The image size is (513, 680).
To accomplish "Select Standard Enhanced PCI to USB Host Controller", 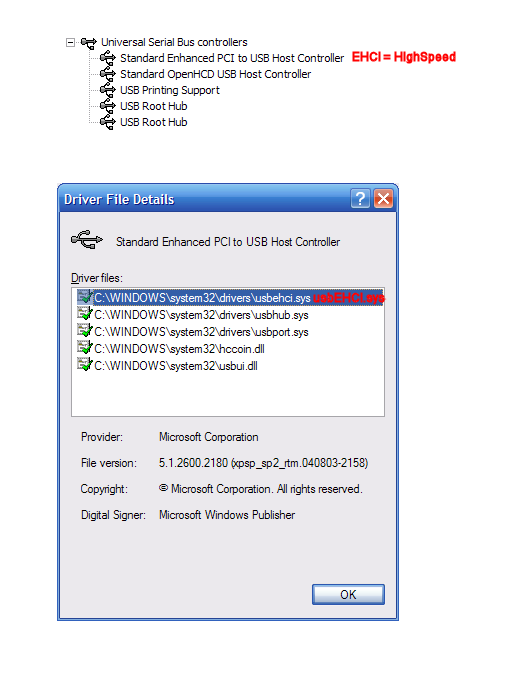I will tap(232, 58).
